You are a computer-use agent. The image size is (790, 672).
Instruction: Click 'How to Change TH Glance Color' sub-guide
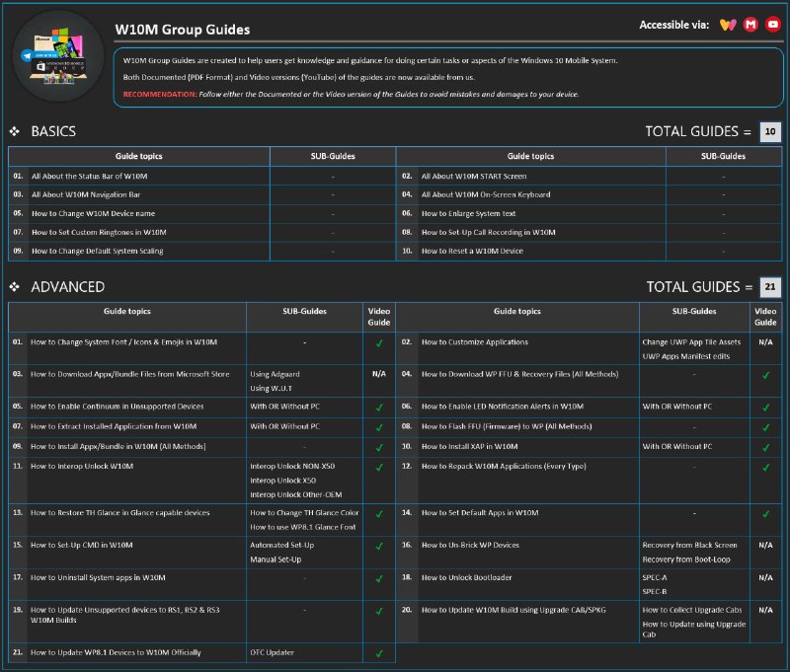[304, 513]
